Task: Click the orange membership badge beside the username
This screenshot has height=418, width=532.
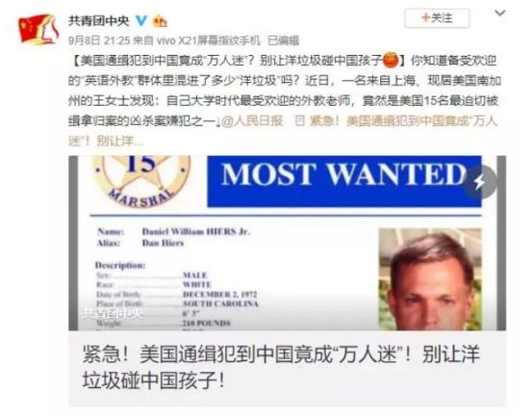Action: point(160,21)
